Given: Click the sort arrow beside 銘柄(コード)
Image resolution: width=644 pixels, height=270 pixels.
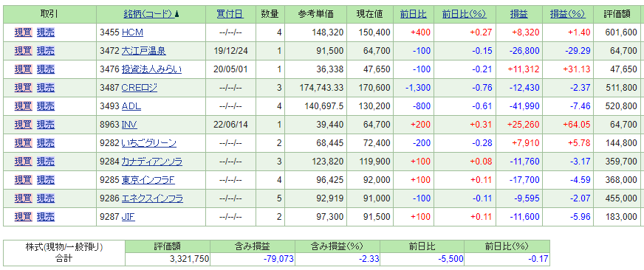Looking at the screenshot, I should [177, 14].
